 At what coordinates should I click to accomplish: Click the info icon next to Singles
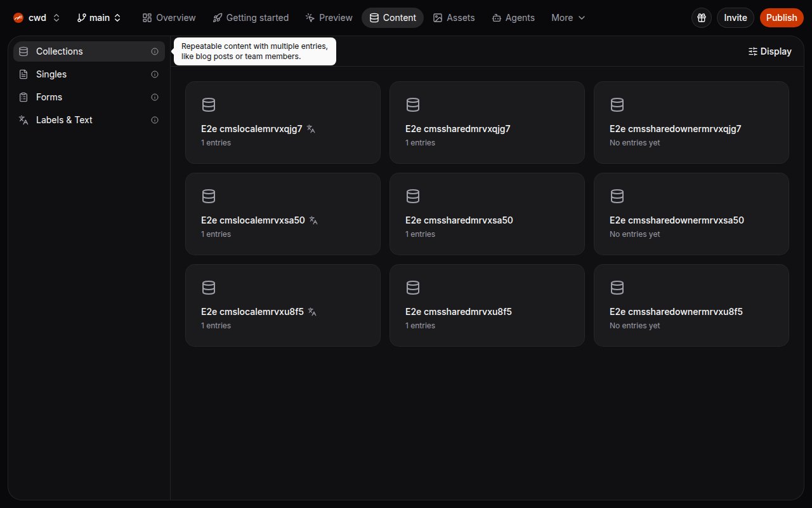[x=155, y=74]
